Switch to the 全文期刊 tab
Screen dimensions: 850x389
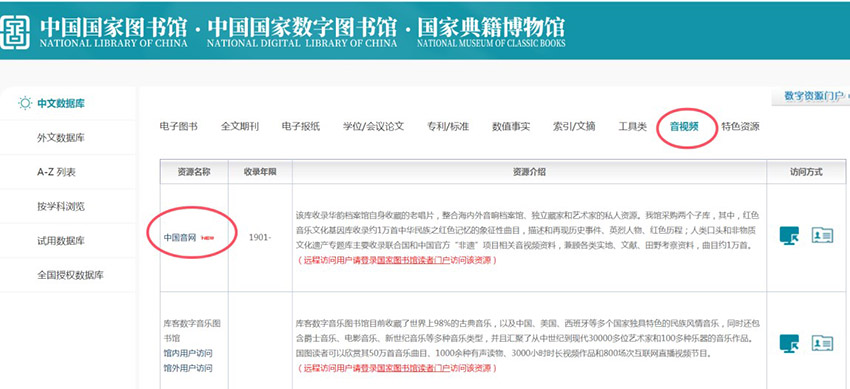tap(240, 126)
